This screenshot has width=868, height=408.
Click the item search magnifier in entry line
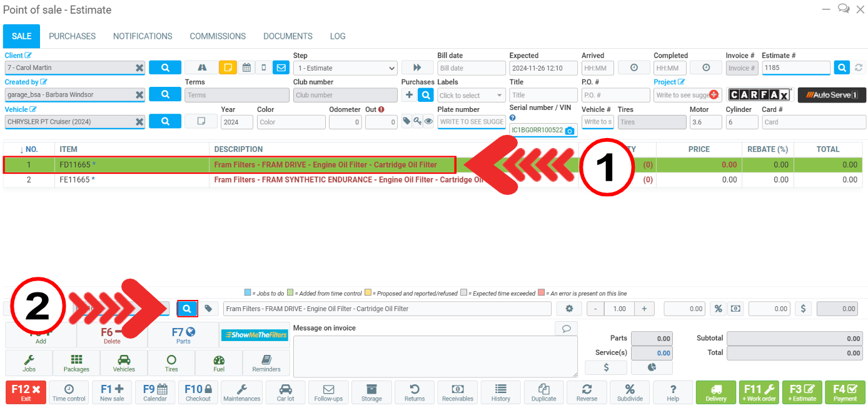187,309
